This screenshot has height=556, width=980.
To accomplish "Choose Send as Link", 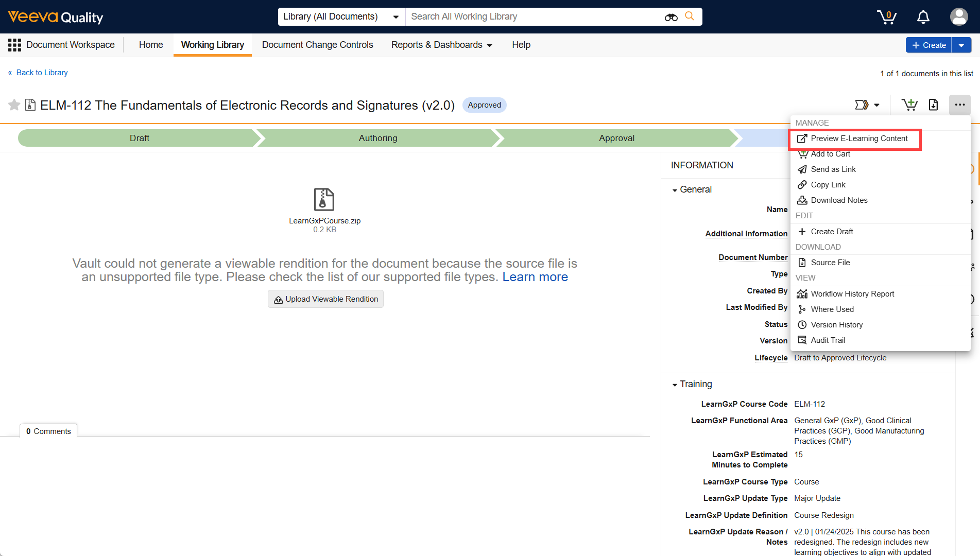I will (833, 169).
